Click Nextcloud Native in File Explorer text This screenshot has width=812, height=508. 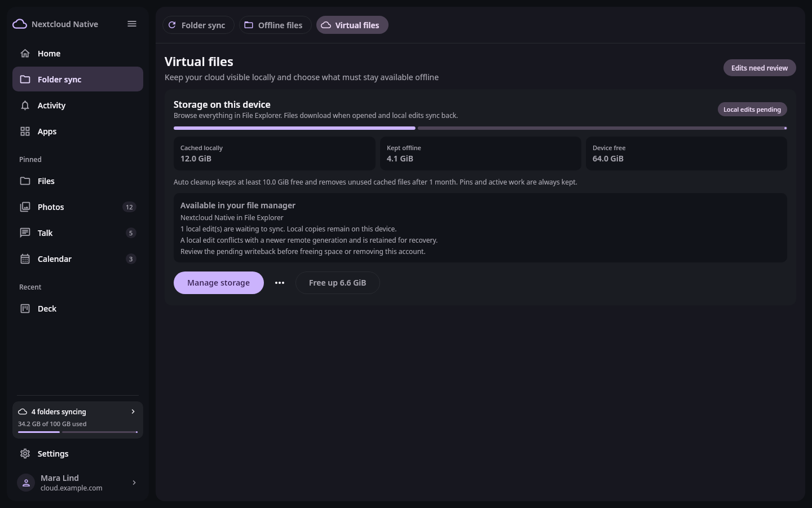coord(232,217)
